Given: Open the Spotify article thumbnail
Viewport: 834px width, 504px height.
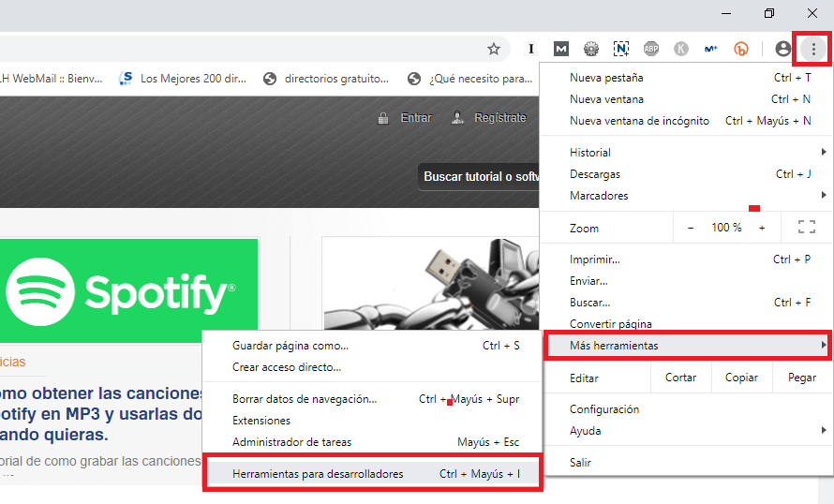Looking at the screenshot, I should (x=128, y=290).
